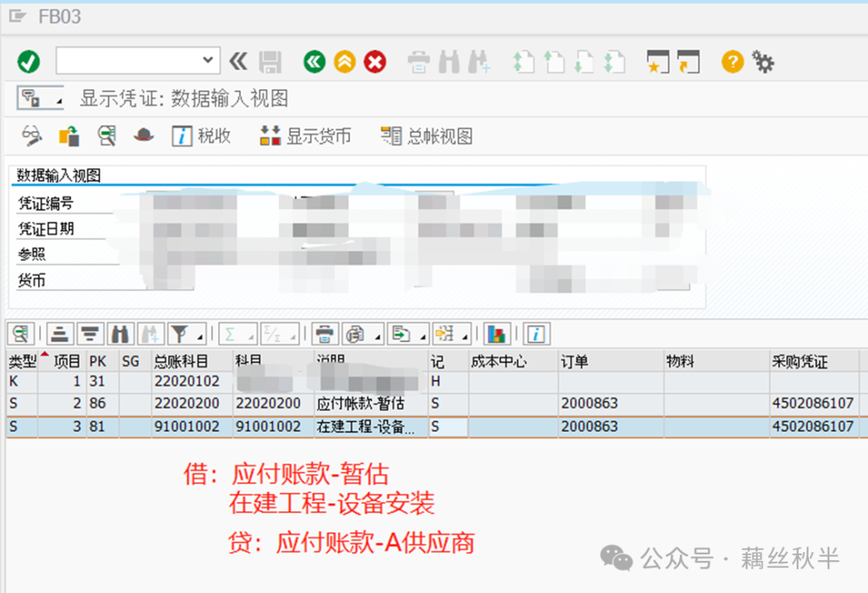Open Customize Layout via the gear icon
The height and width of the screenshot is (593, 868).
click(x=763, y=62)
